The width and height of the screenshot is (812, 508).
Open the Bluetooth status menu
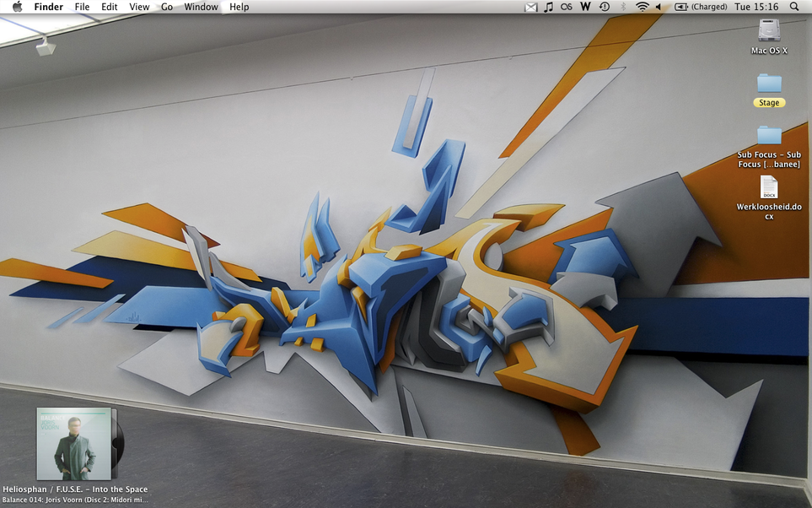pyautogui.click(x=623, y=7)
